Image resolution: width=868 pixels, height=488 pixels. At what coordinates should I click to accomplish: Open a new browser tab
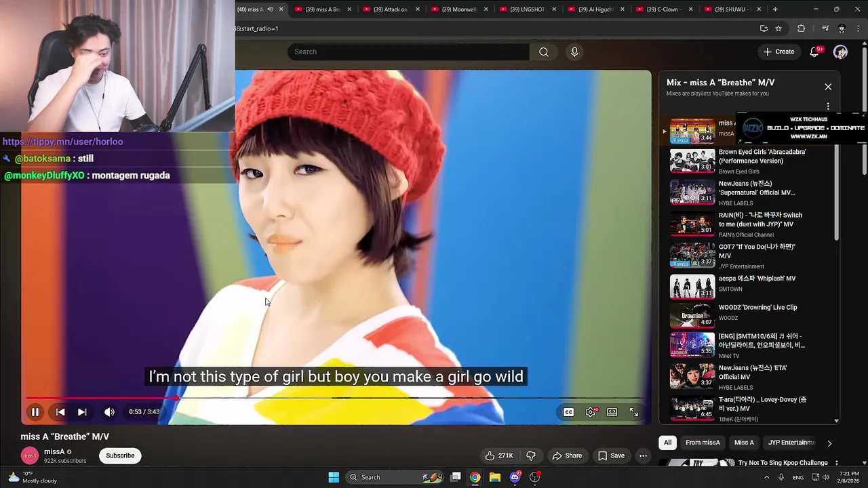(x=775, y=9)
